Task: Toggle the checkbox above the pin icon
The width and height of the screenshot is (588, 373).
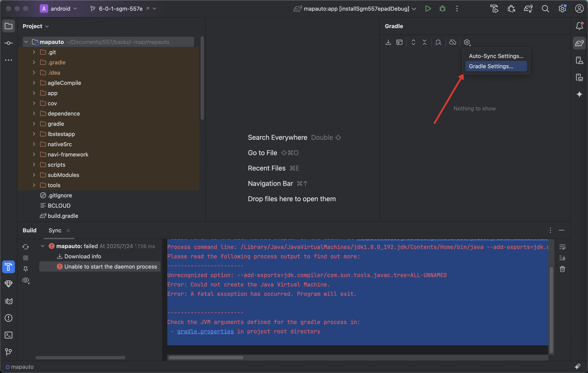Action: pyautogui.click(x=26, y=258)
